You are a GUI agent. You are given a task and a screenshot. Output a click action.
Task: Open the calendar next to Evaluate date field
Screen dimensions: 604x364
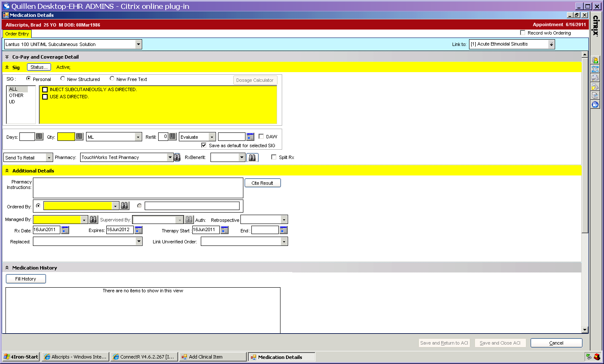pos(251,137)
